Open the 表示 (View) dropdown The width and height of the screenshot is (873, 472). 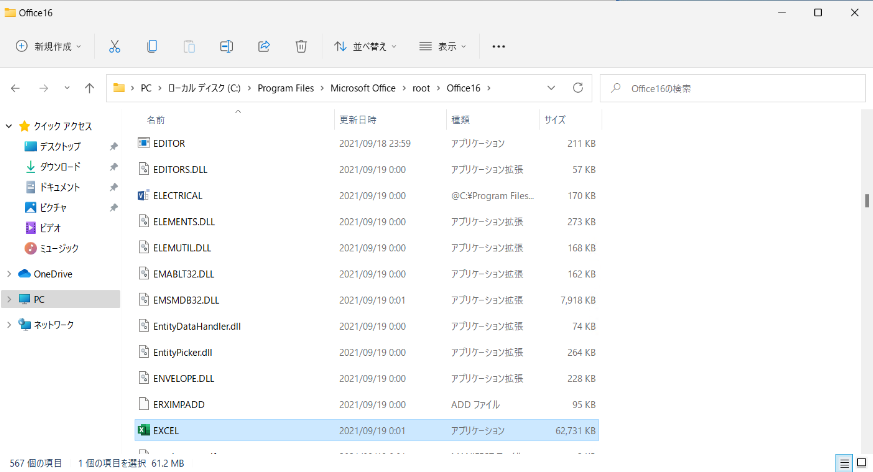coord(443,46)
